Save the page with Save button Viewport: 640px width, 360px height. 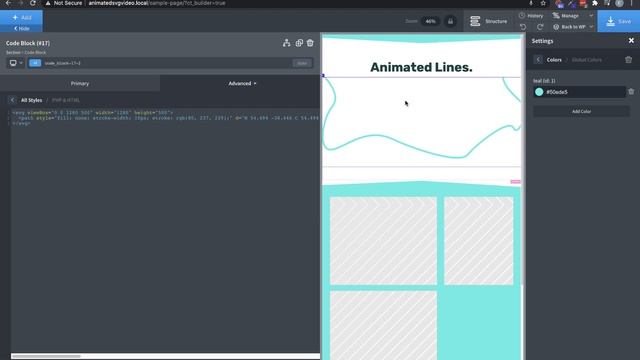(619, 21)
